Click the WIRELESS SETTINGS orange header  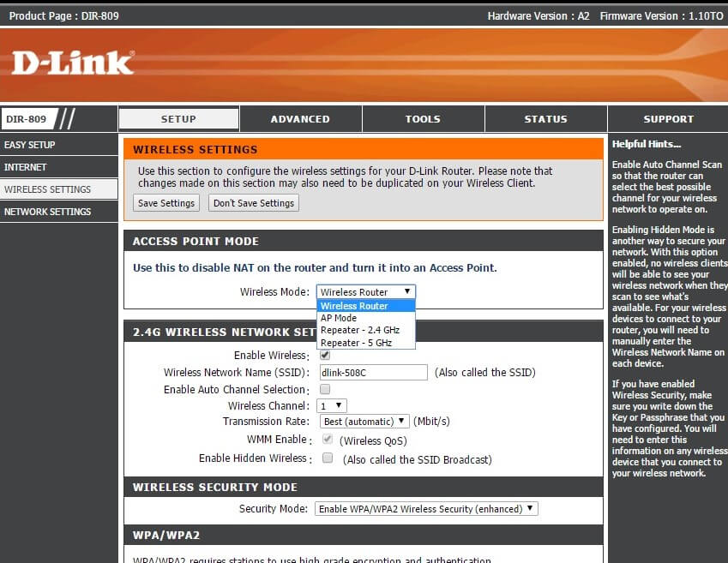364,149
